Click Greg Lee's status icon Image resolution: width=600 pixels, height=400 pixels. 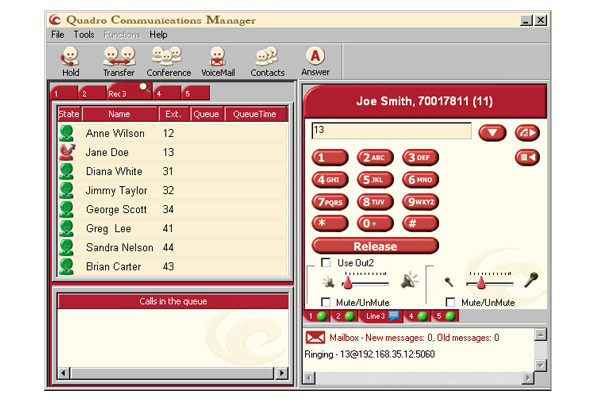(67, 228)
